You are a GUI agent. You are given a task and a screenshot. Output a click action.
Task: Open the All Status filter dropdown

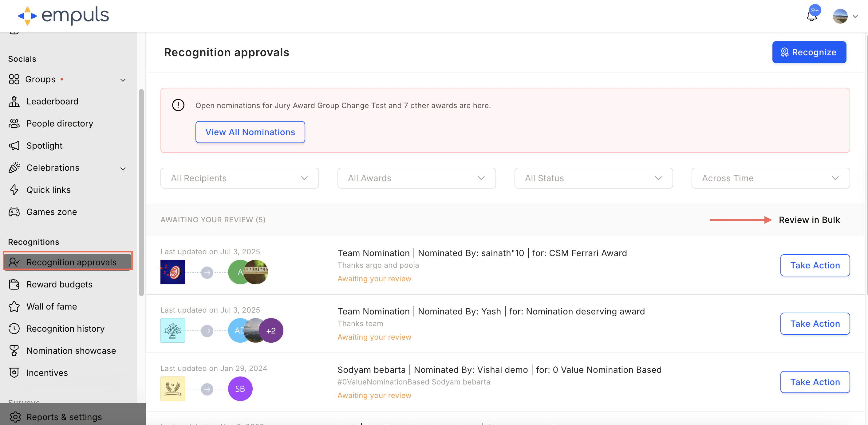click(594, 178)
